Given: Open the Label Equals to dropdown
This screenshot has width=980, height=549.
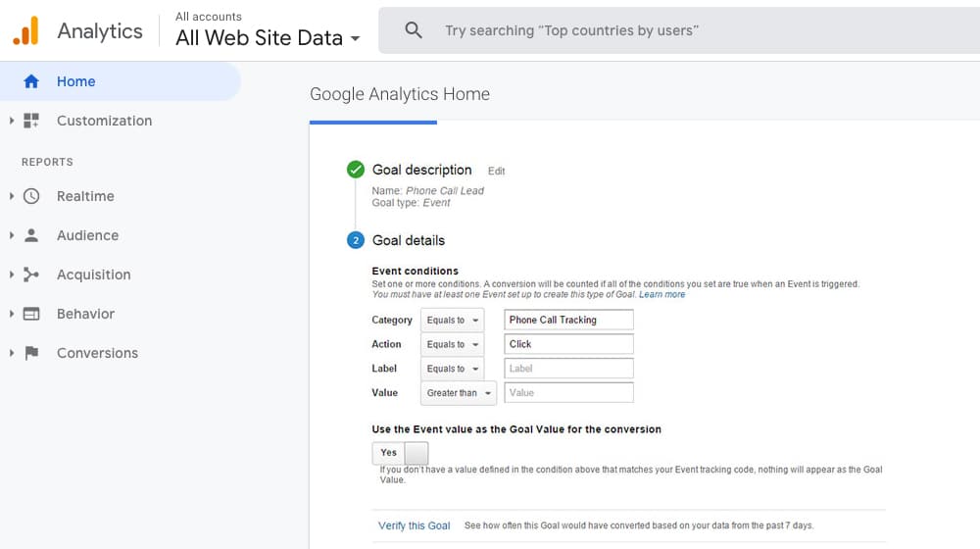Looking at the screenshot, I should coord(453,369).
